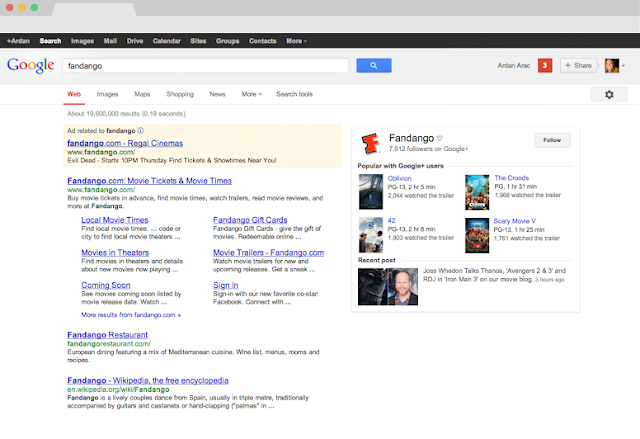
Task: Click the Joss Whedon recent post image
Action: pos(388,287)
